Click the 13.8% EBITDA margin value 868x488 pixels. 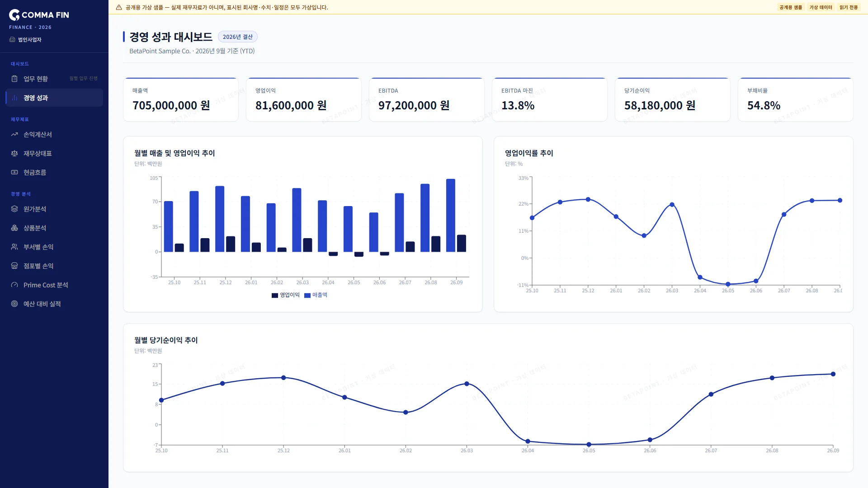(x=518, y=105)
